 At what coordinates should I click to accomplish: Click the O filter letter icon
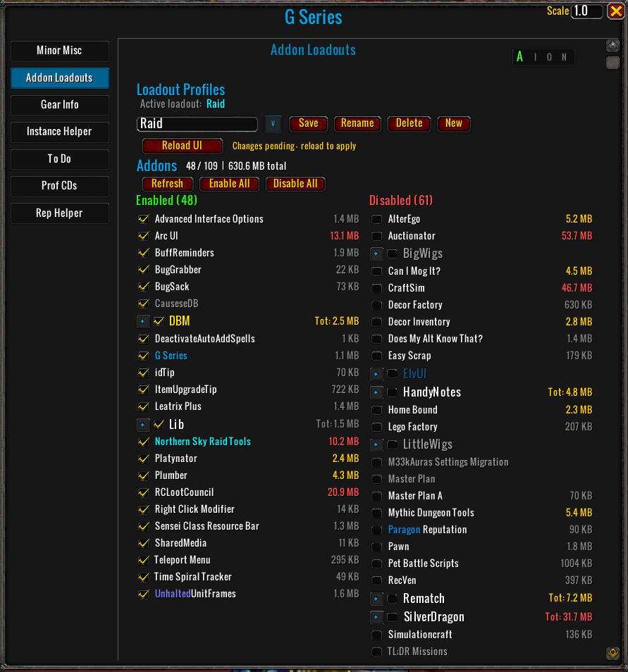550,57
